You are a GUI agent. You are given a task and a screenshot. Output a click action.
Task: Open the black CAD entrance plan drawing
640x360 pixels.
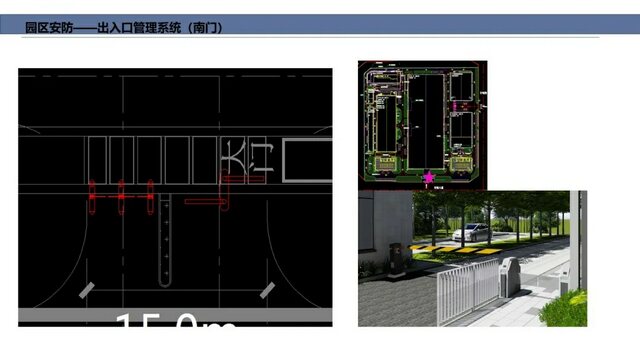(x=175, y=197)
